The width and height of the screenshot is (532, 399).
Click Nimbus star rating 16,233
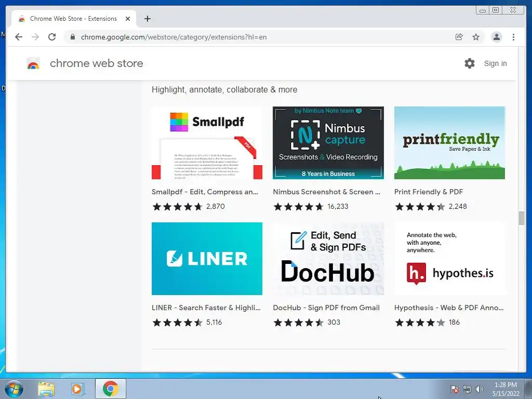click(311, 207)
